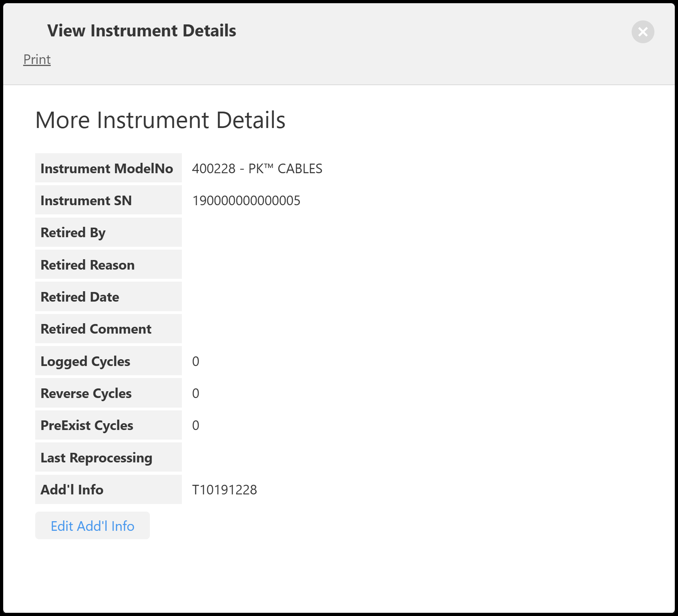
Task: Click the Logged Cycles label
Action: pyautogui.click(x=85, y=361)
